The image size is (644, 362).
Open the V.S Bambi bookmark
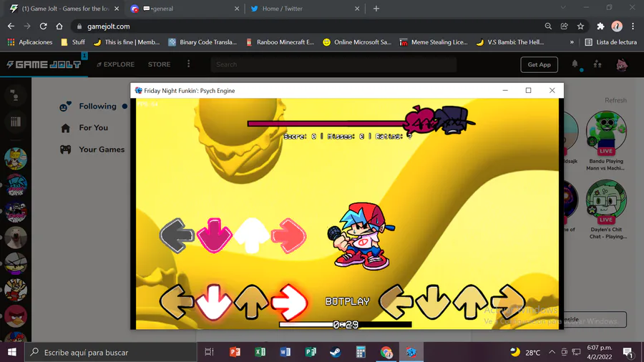(510, 42)
